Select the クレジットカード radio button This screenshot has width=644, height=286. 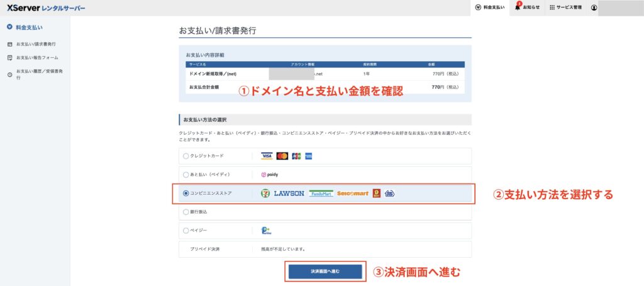coord(186,156)
